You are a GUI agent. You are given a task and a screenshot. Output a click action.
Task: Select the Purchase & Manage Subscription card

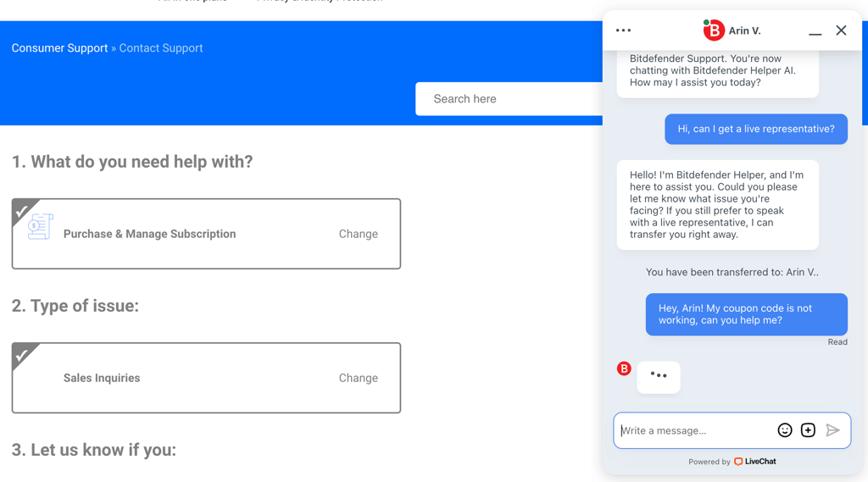point(206,234)
